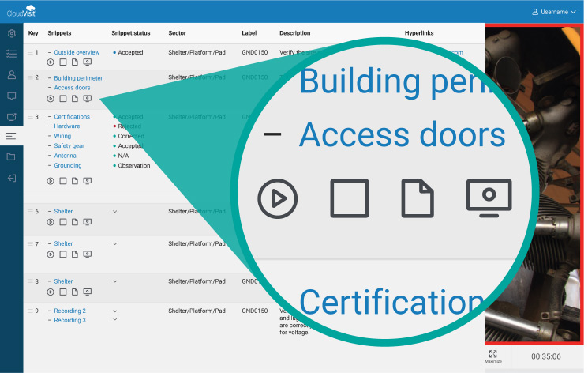Select the Rejected status text beside Hardware
The width and height of the screenshot is (588, 373).
pos(129,126)
